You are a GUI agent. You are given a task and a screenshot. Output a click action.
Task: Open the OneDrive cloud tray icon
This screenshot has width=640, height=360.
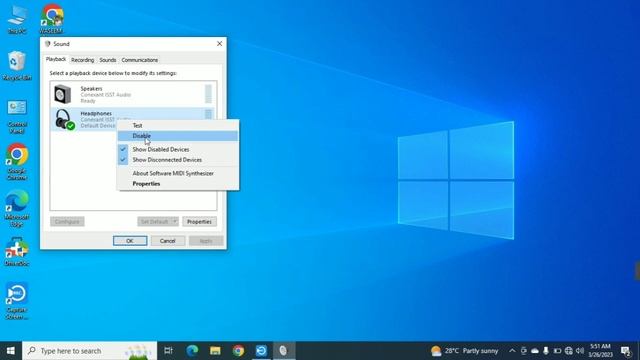[535, 351]
